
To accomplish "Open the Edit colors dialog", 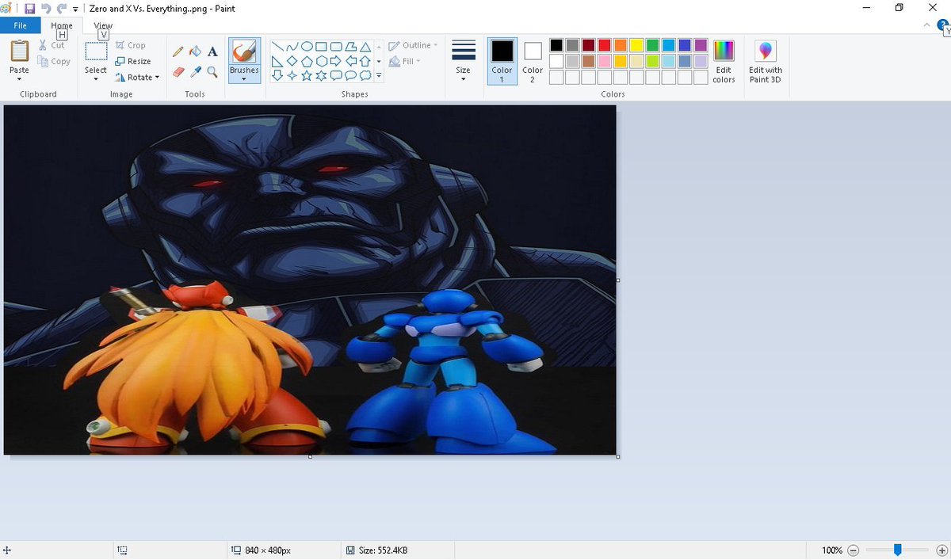I will [724, 63].
